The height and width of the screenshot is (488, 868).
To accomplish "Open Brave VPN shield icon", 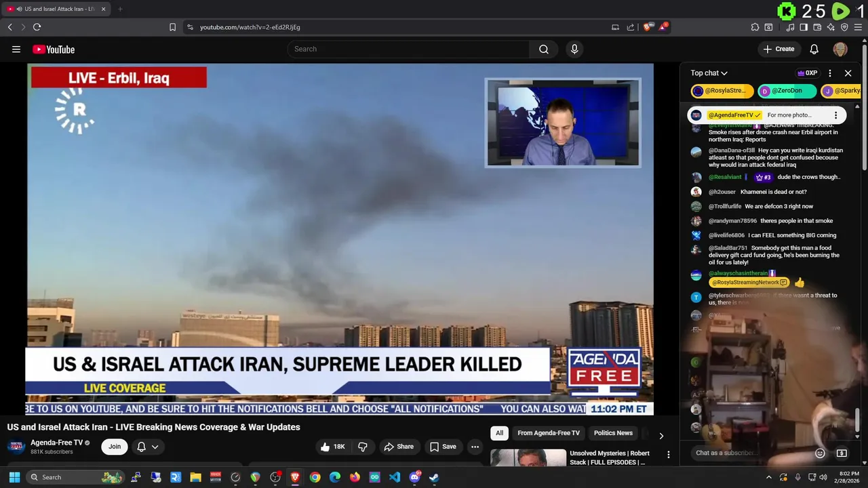I will [844, 27].
